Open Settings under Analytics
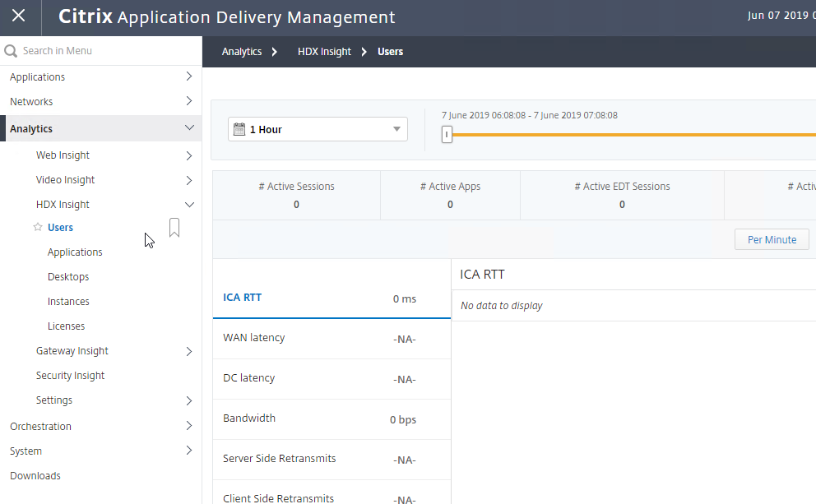Screen dimensions: 816x504 [54, 400]
